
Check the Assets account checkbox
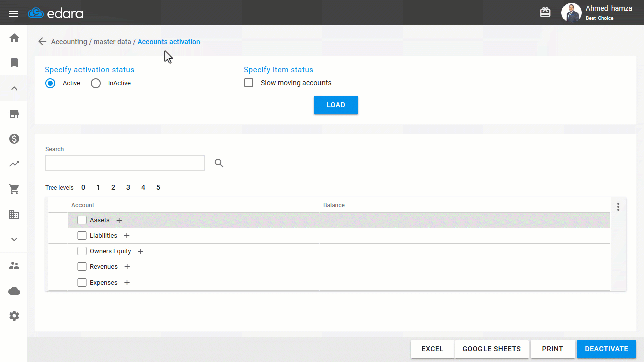tap(82, 220)
